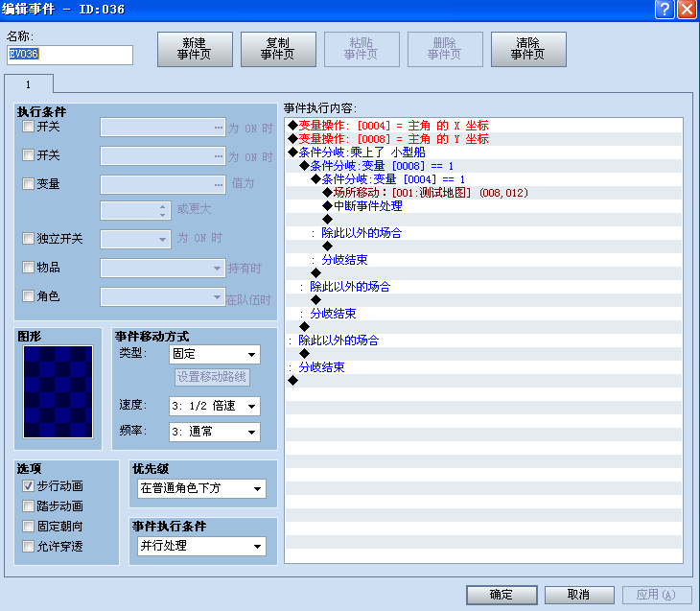Screen dimensions: 700x611
Task: Uncheck the 步行动画 option
Action: (x=28, y=486)
